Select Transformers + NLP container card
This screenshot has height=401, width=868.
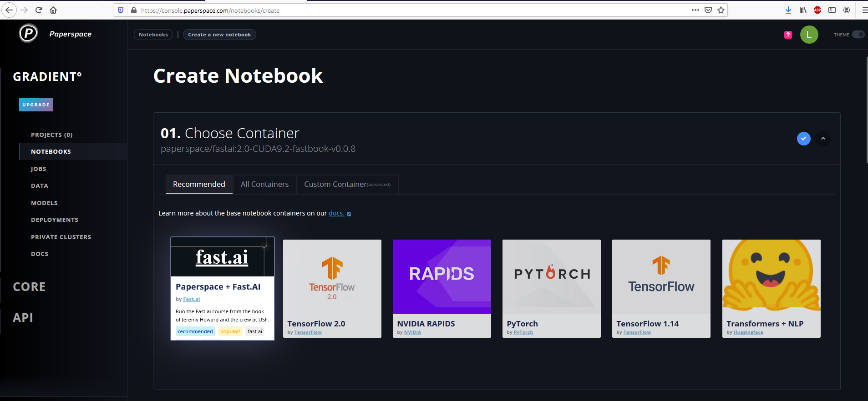click(x=772, y=289)
